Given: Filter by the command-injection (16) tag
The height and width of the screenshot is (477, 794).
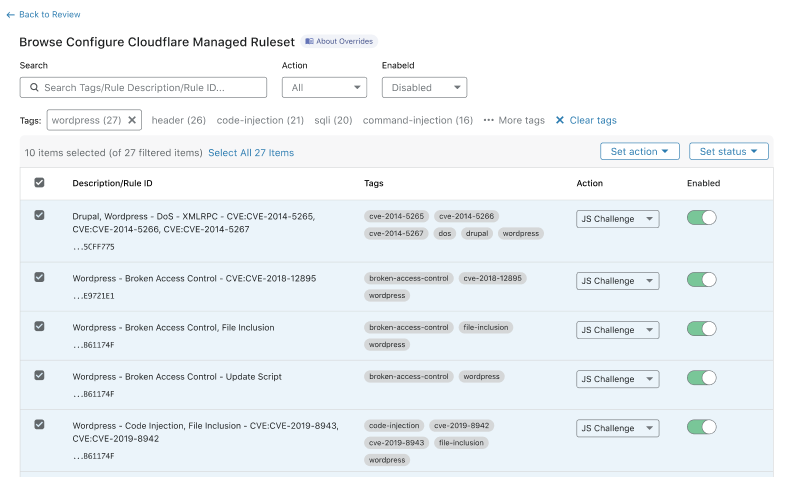Looking at the screenshot, I should (417, 120).
